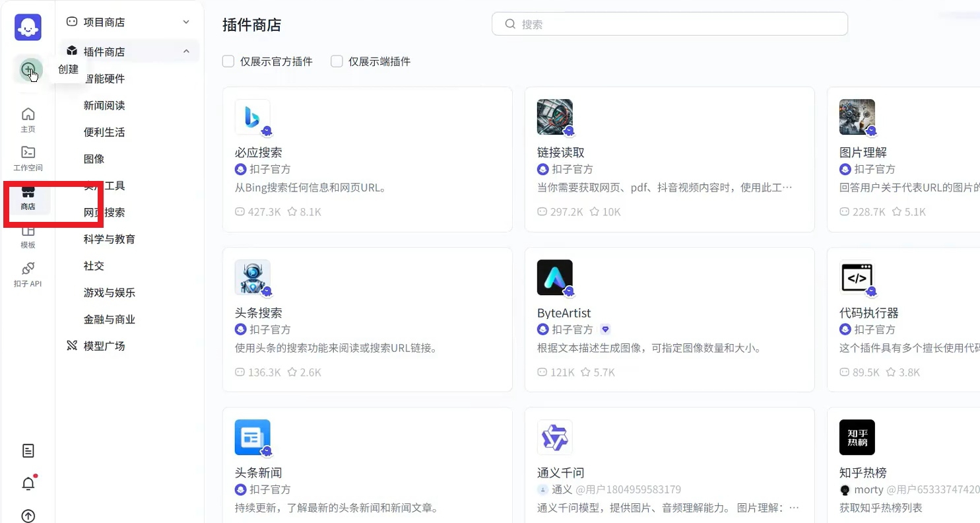Viewport: 980px width, 523px height.
Task: Select 便利生活 category
Action: tap(104, 132)
